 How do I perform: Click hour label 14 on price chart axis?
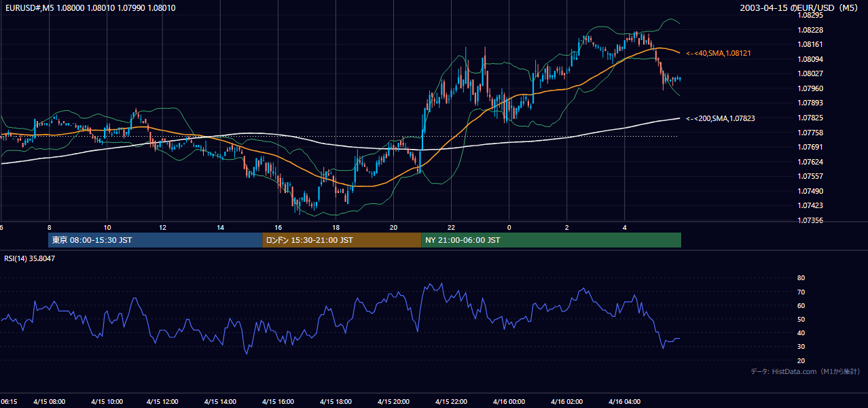pyautogui.click(x=221, y=226)
